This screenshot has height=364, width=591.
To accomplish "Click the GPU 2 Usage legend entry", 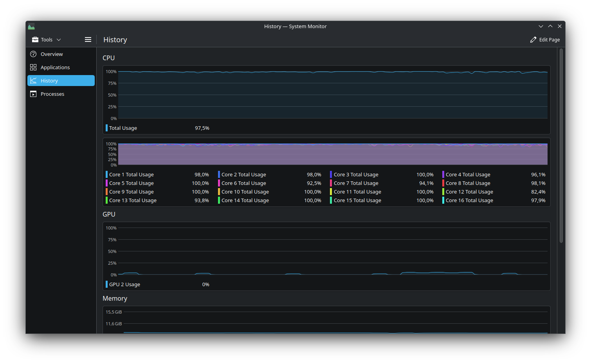I will pyautogui.click(x=124, y=284).
